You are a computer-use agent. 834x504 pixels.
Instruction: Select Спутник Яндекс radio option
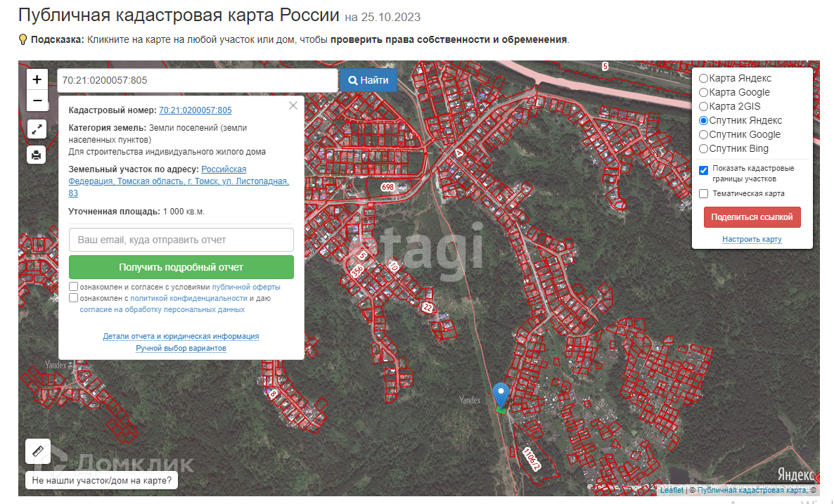click(703, 121)
